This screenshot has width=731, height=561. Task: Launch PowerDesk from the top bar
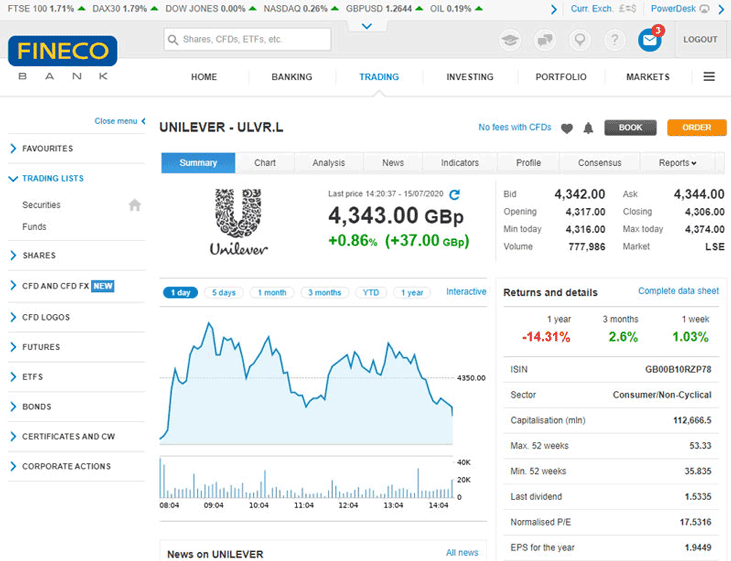tap(680, 9)
